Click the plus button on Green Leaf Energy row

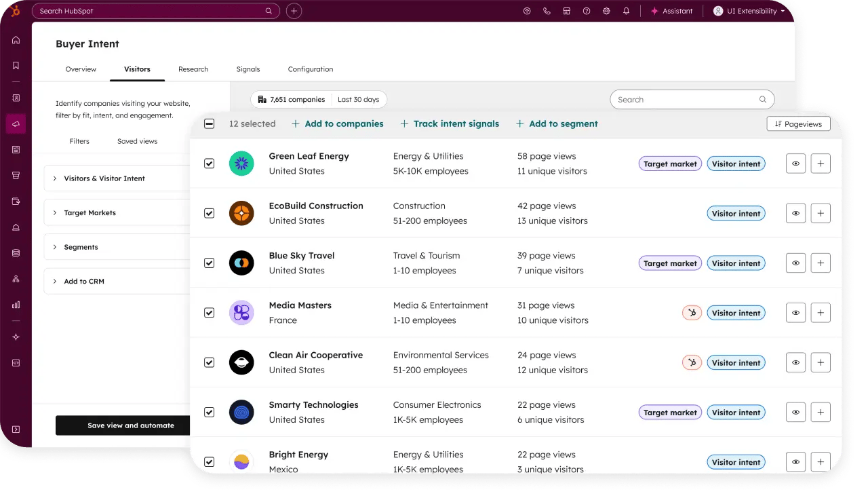click(x=821, y=164)
